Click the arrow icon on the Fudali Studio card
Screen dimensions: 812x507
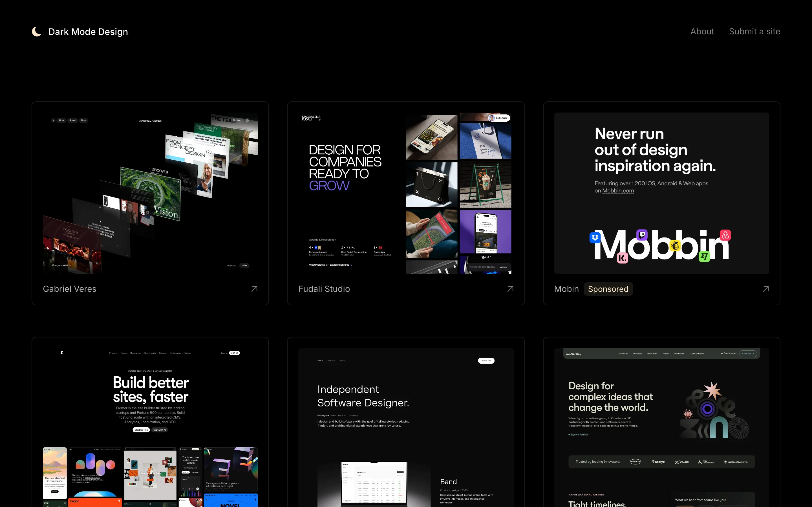pyautogui.click(x=510, y=289)
